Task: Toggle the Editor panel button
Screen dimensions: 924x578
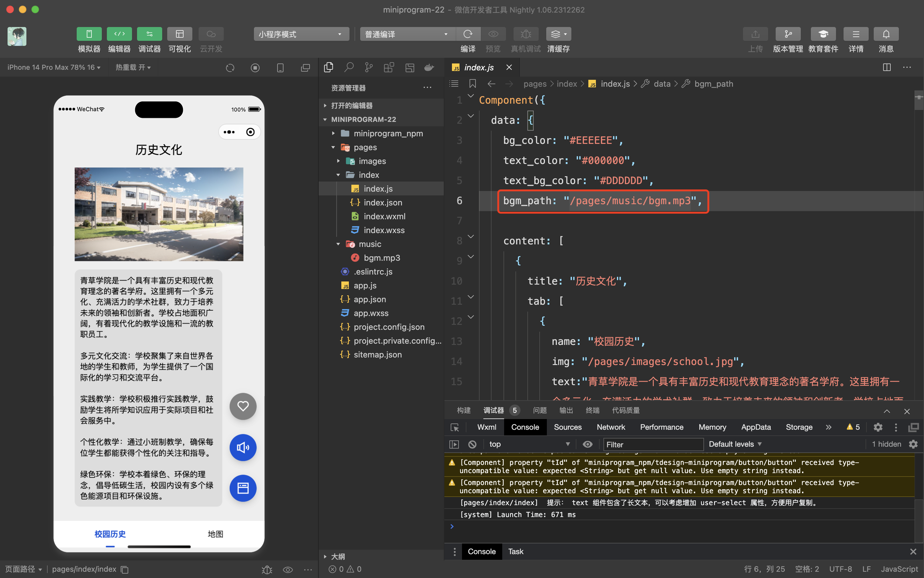Action: (x=119, y=34)
